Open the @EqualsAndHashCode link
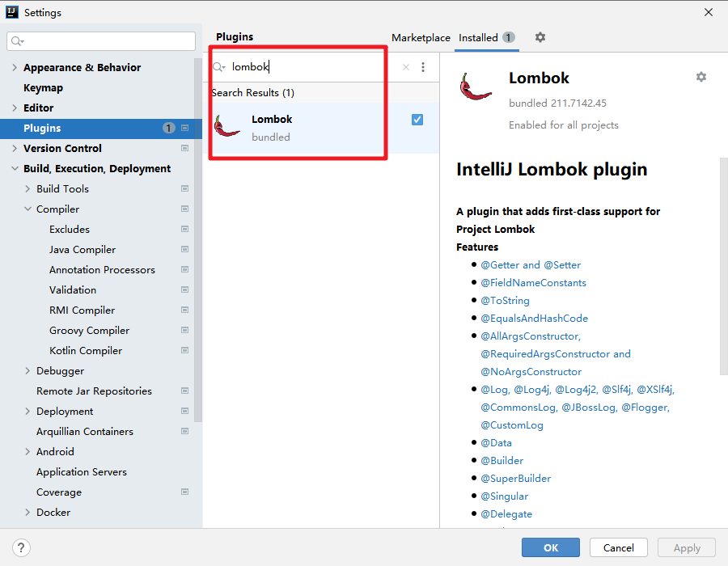This screenshot has width=728, height=566. (x=535, y=319)
